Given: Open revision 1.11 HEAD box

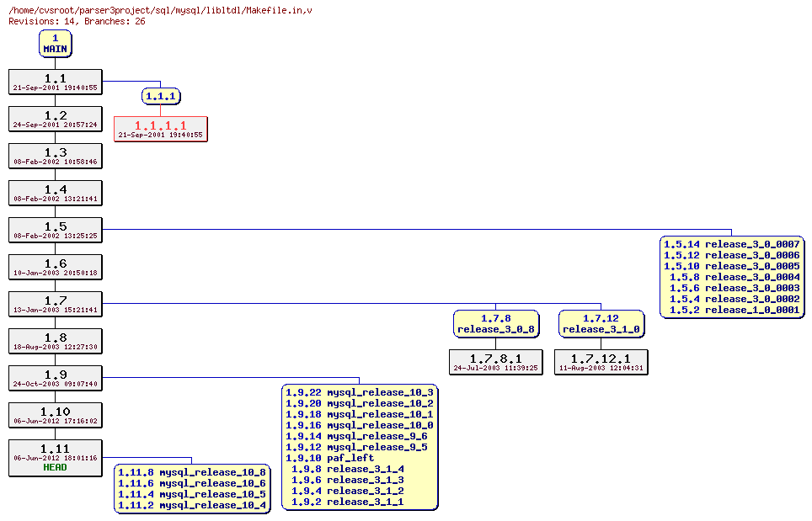Looking at the screenshot, I should pos(56,458).
